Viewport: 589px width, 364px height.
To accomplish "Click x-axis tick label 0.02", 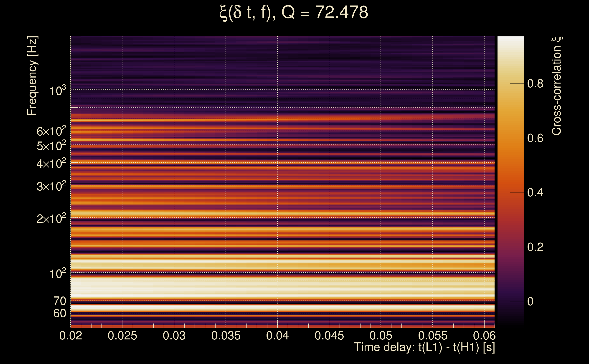I will [71, 336].
